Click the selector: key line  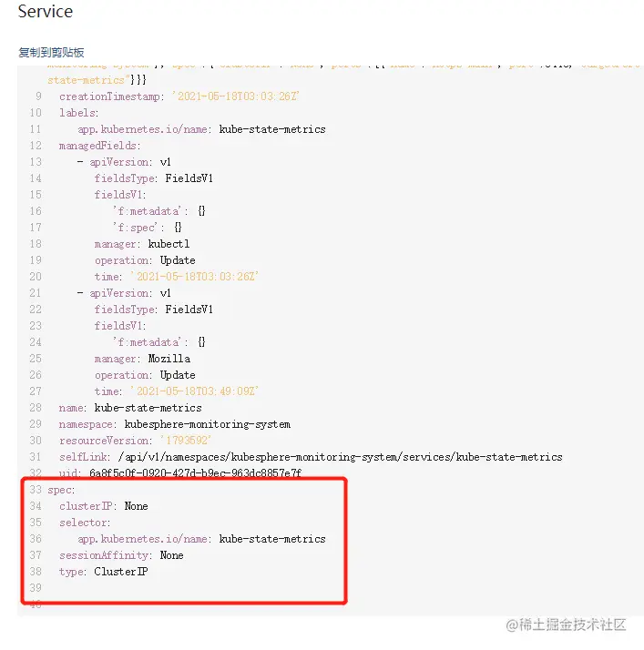click(85, 523)
